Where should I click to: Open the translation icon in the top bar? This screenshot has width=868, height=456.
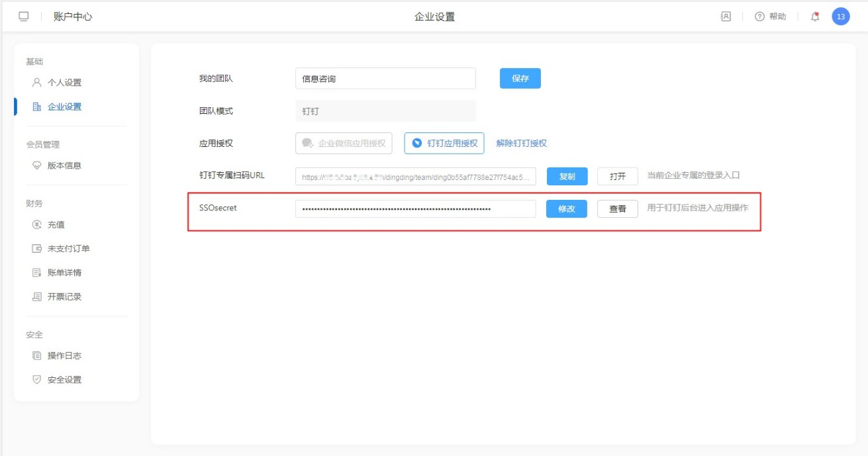point(726,17)
